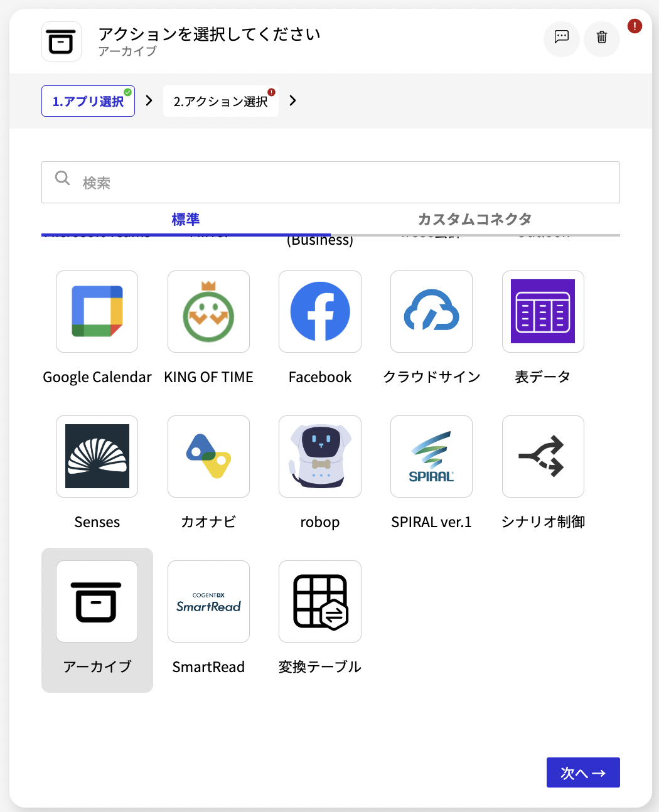Viewport: 659px width, 812px height.
Task: Click the robop label text
Action: [320, 523]
